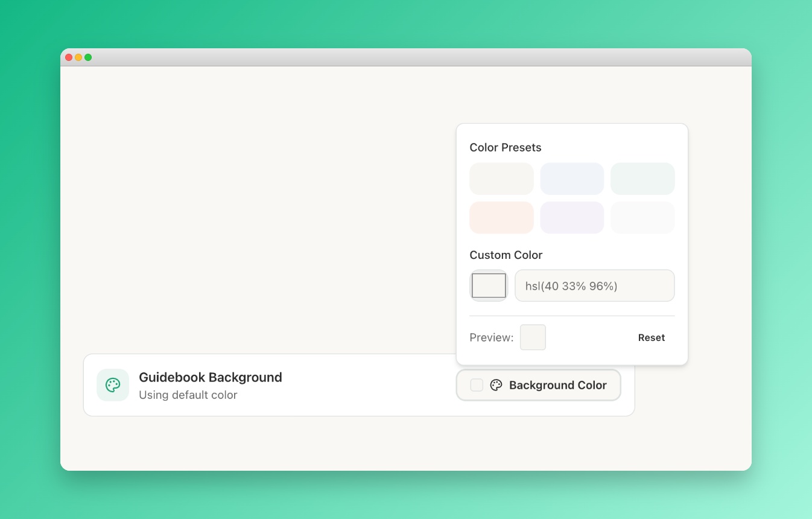Click the palette icon beside Guidebook Background
Image resolution: width=812 pixels, height=519 pixels.
pyautogui.click(x=113, y=384)
